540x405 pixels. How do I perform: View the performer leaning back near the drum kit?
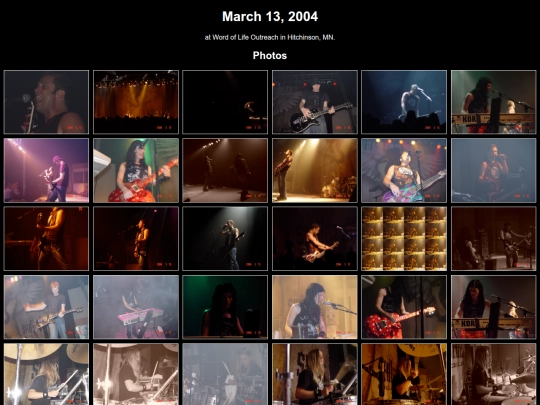coord(315,170)
